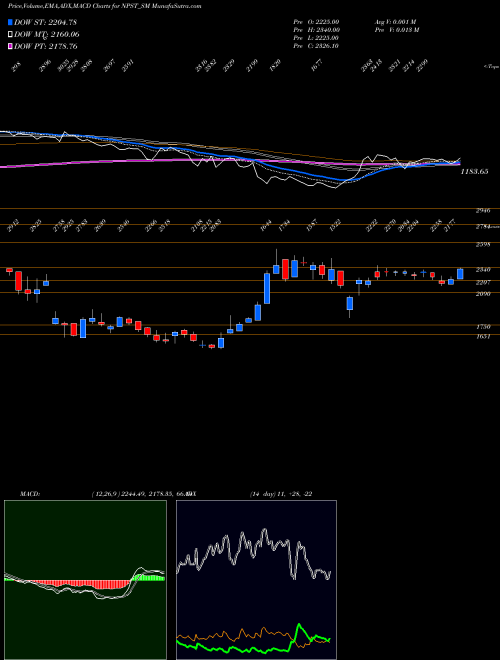Click the Pre C: 2326.10 value
This screenshot has height=660, width=500.
[x=316, y=45]
